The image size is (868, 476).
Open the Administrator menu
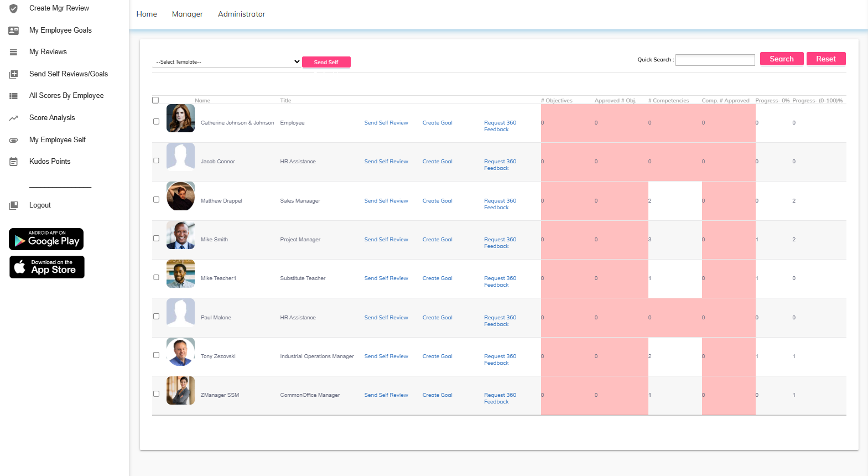(242, 14)
